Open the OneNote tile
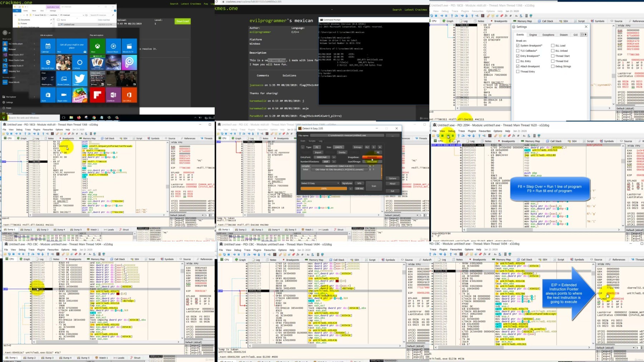 pyautogui.click(x=113, y=95)
